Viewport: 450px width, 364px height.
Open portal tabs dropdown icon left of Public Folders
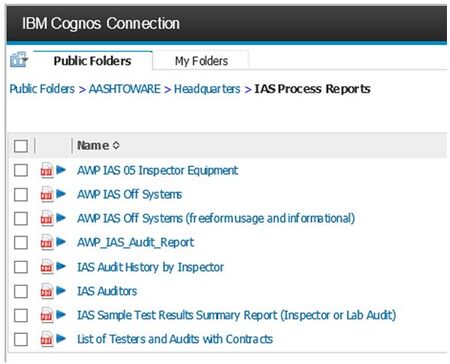point(19,60)
